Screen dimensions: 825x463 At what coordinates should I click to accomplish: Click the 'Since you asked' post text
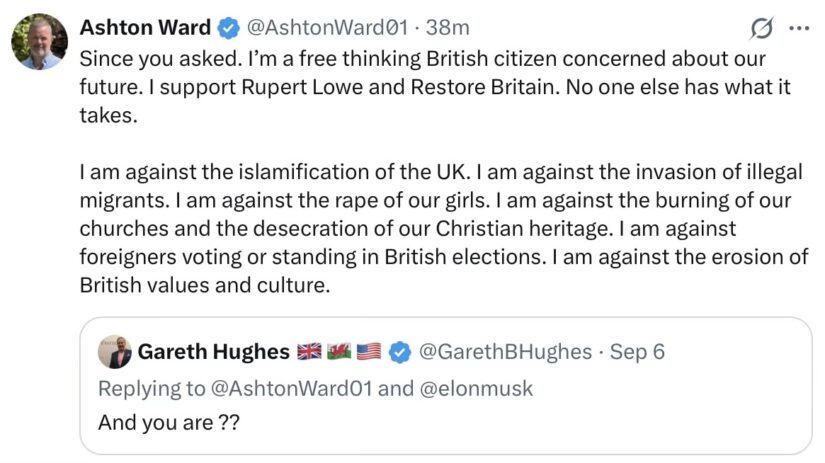pos(435,87)
